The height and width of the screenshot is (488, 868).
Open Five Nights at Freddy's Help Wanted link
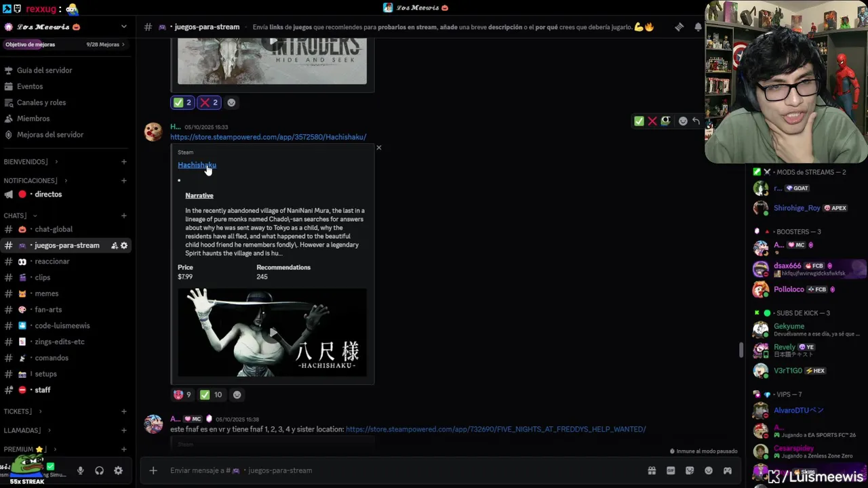pos(496,429)
